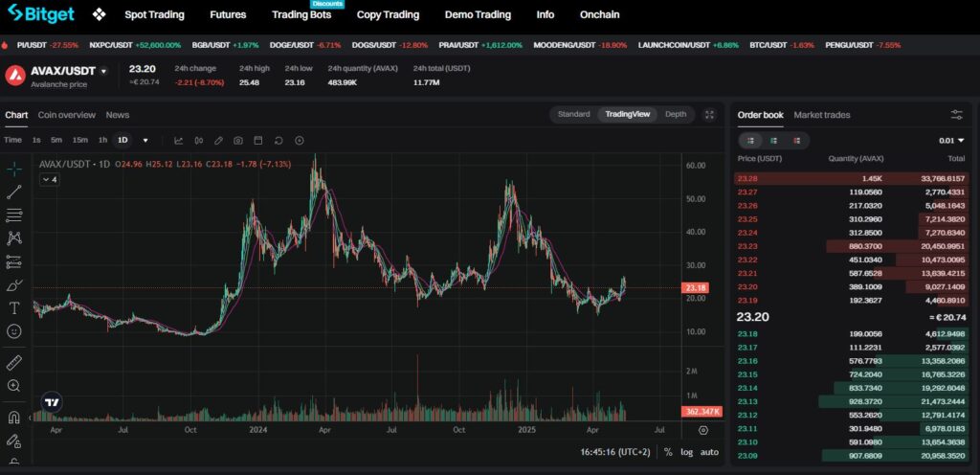Open chart indicators from the toolbar
The image size is (980, 475).
coord(178,140)
